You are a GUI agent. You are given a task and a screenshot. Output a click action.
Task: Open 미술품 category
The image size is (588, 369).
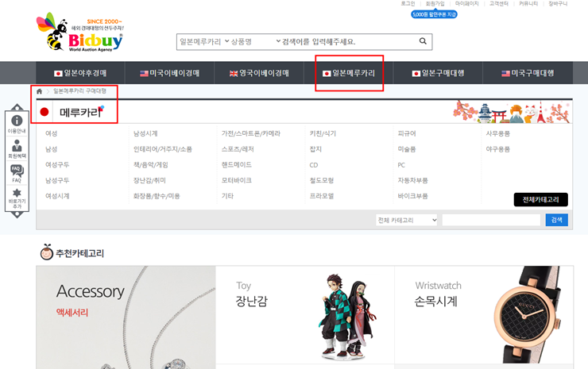407,149
